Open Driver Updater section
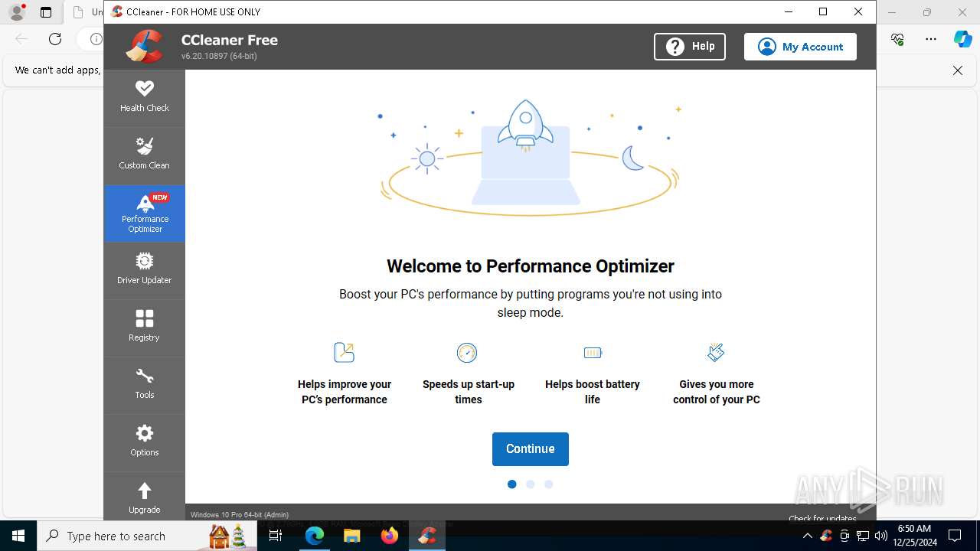Viewport: 980px width, 551px height. pos(144,270)
